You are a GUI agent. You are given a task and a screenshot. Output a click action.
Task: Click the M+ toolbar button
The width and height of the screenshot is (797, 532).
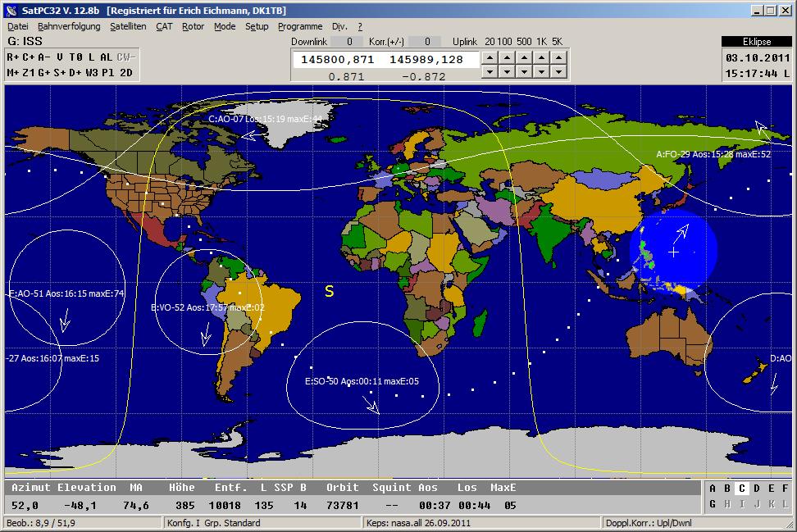tap(13, 72)
